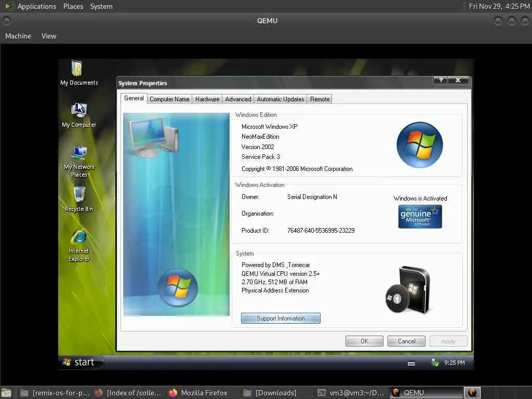Viewport: 532px width, 399px height.
Task: Click the 'Powered by DMS _Tomecar' text
Action: 275,265
